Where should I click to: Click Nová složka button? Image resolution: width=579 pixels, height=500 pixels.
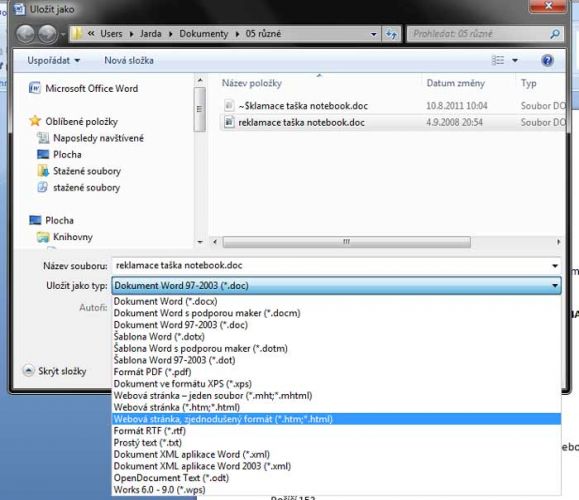pos(129,60)
